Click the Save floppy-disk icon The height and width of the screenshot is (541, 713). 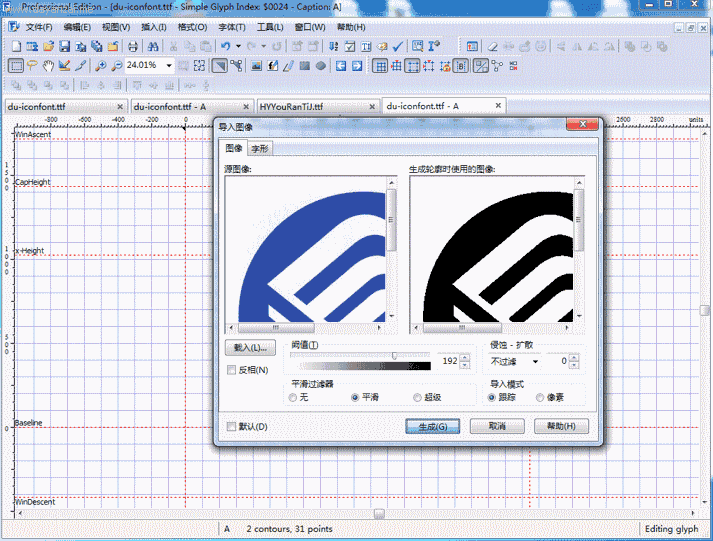click(65, 46)
